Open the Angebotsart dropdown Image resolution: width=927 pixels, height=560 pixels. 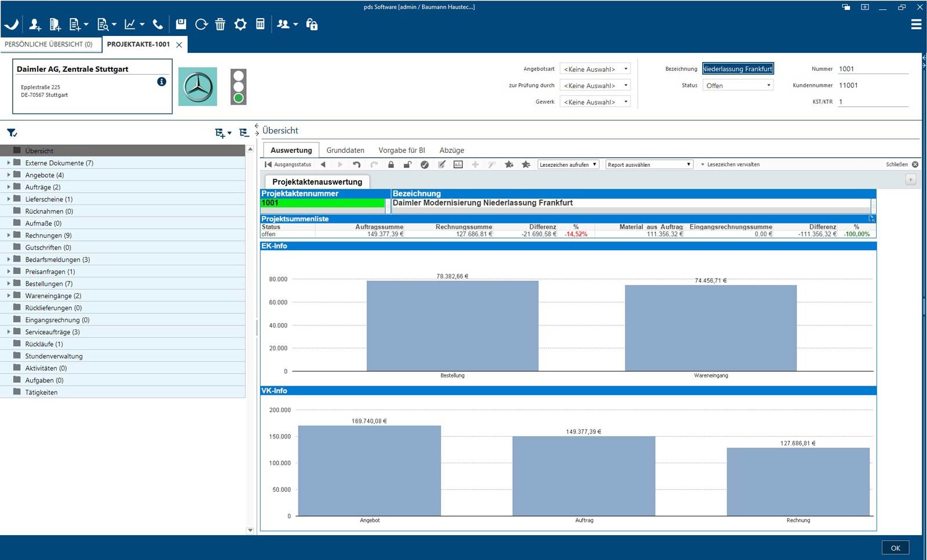tap(595, 69)
